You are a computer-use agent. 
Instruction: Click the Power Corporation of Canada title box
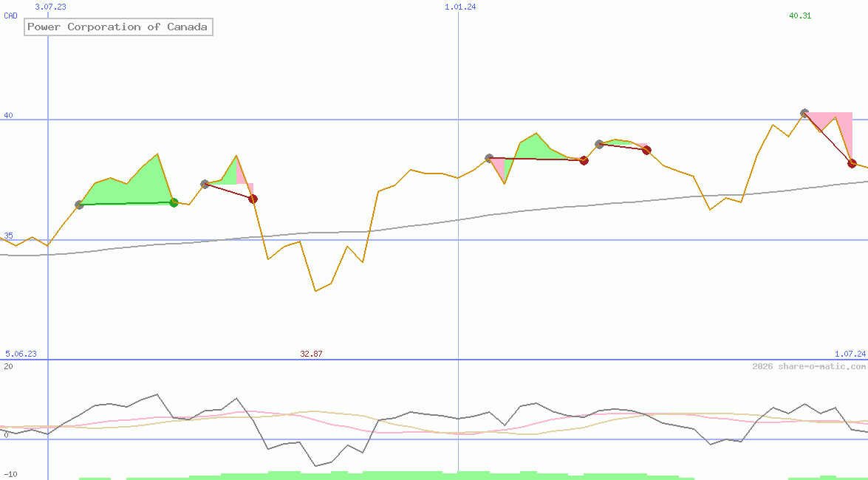tap(118, 27)
